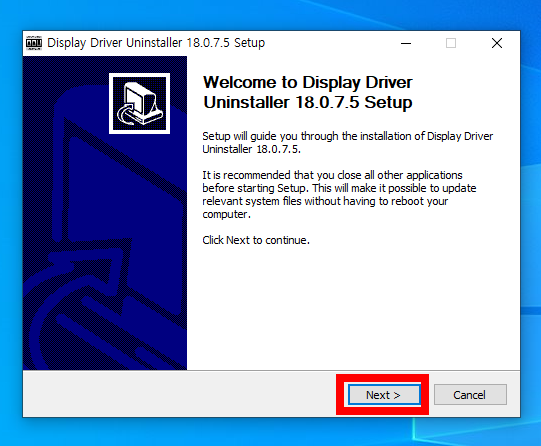
Task: Click the installer computer graphic icon
Action: click(x=139, y=103)
